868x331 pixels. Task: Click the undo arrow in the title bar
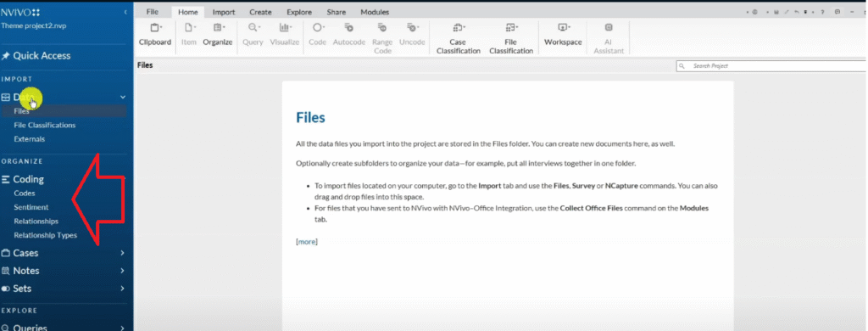pyautogui.click(x=797, y=12)
